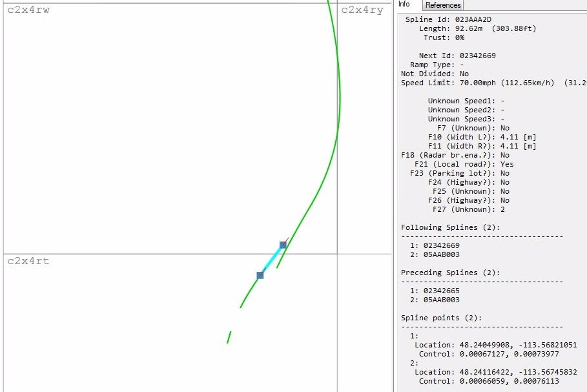Click the tile label c2x4rw
587x392 pixels.
point(28,10)
